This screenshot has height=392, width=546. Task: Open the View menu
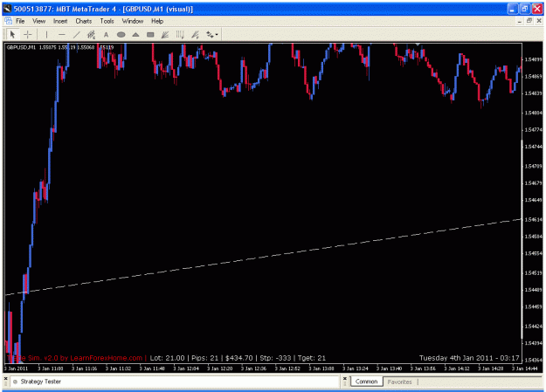coord(39,21)
